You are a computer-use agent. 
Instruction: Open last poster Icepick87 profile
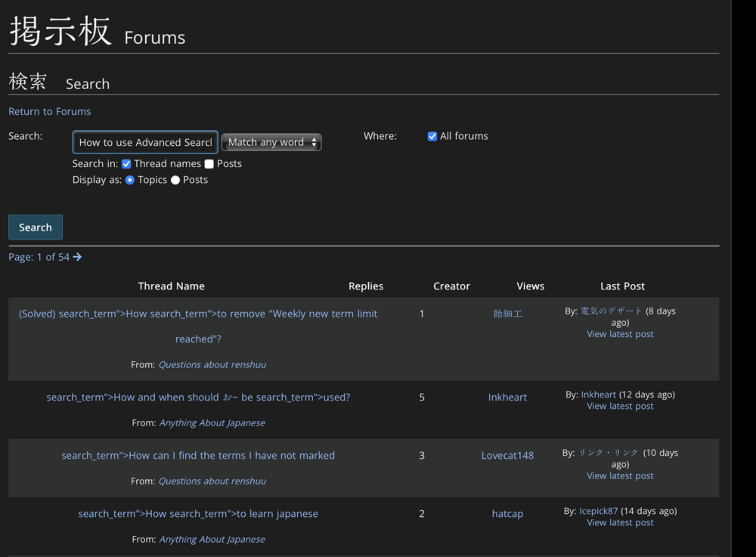(598, 511)
